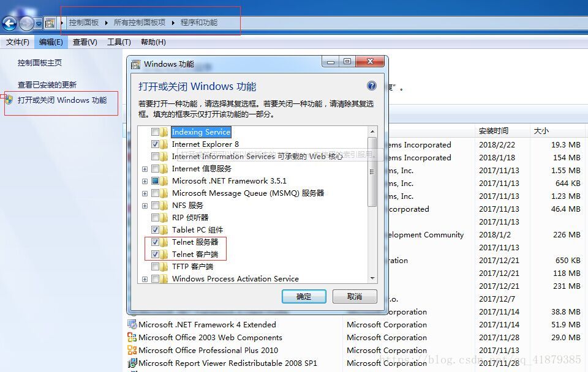Click the Windows 功能 dialog title icon
The height and width of the screenshot is (372, 588).
click(x=135, y=64)
